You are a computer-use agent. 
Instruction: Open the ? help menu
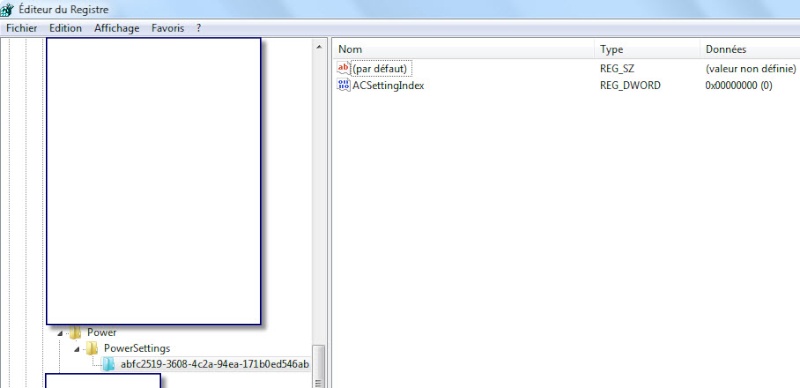(x=198, y=29)
